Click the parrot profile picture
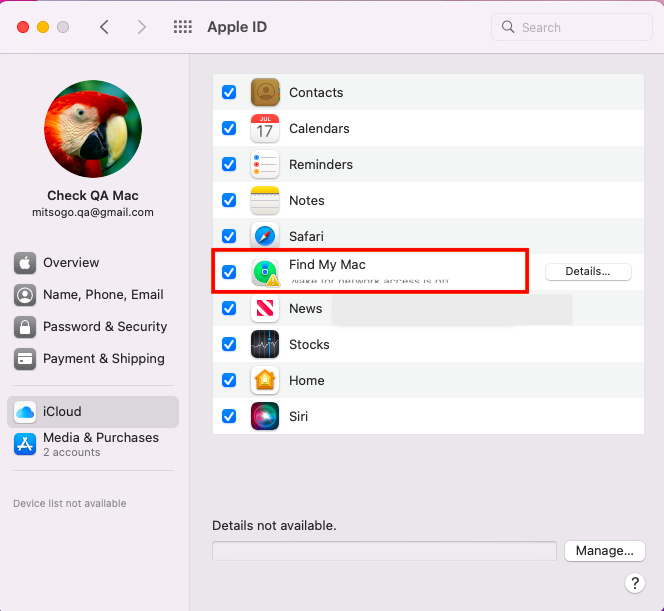The height and width of the screenshot is (611, 664). coord(93,129)
